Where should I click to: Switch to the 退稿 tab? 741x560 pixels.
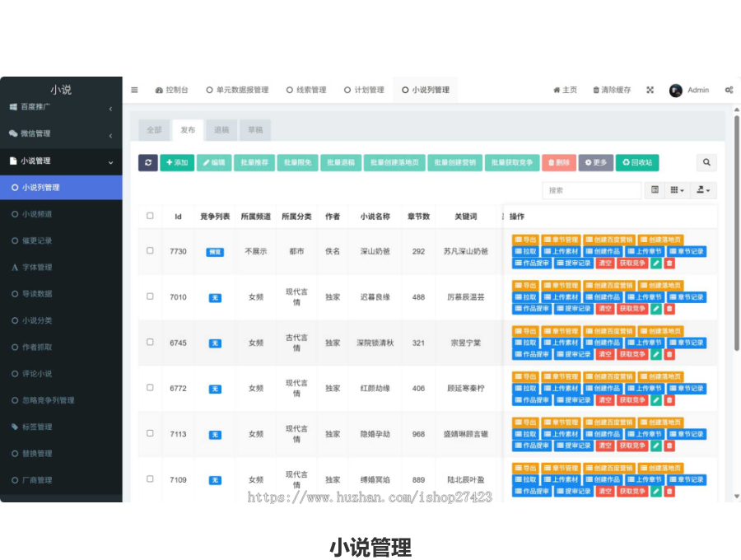221,130
